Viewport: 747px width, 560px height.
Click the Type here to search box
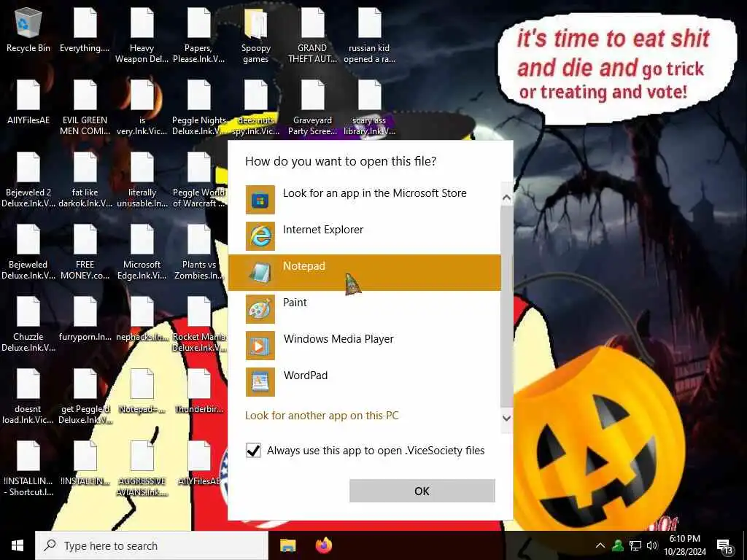tap(152, 545)
